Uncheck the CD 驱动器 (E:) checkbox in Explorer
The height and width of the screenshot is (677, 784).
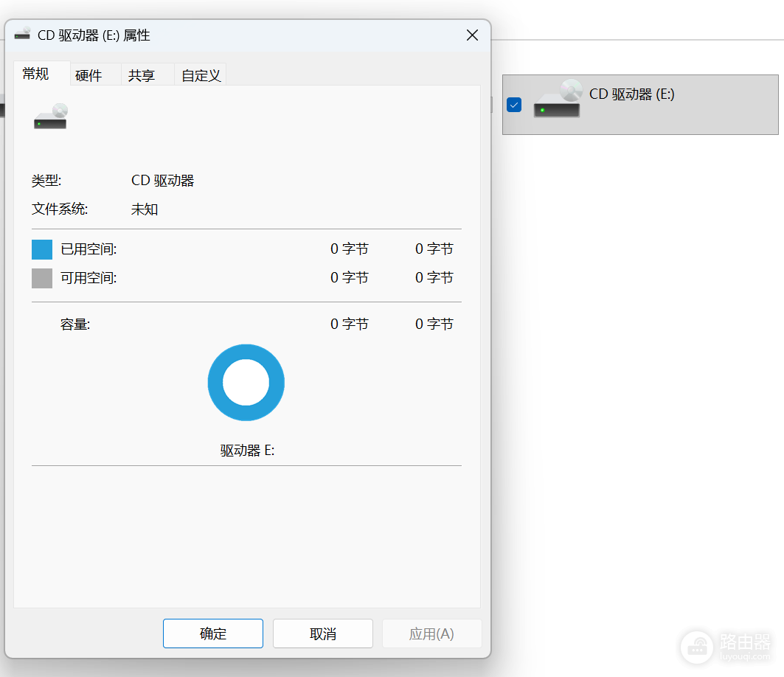[x=514, y=105]
